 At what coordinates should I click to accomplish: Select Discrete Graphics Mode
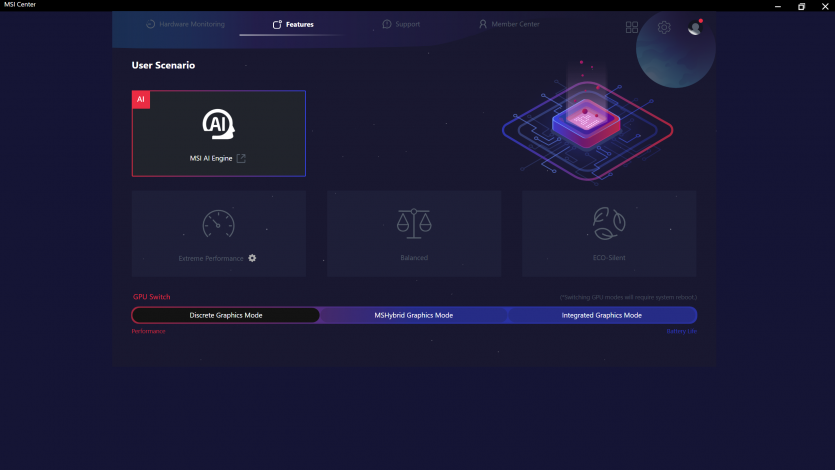[x=226, y=315]
